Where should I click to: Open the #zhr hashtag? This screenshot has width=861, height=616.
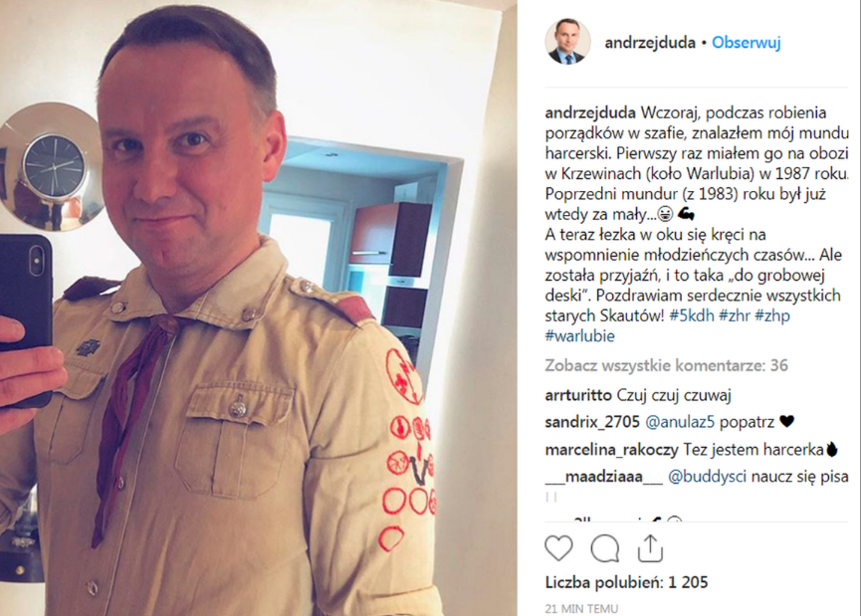pos(735,315)
